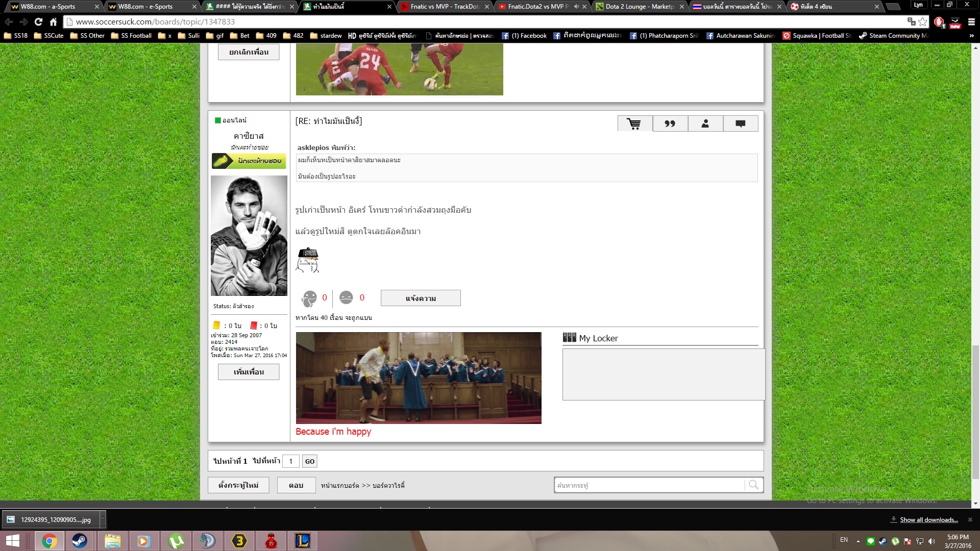Click the search magnifier icon
Image resolution: width=980 pixels, height=551 pixels.
[x=753, y=485]
